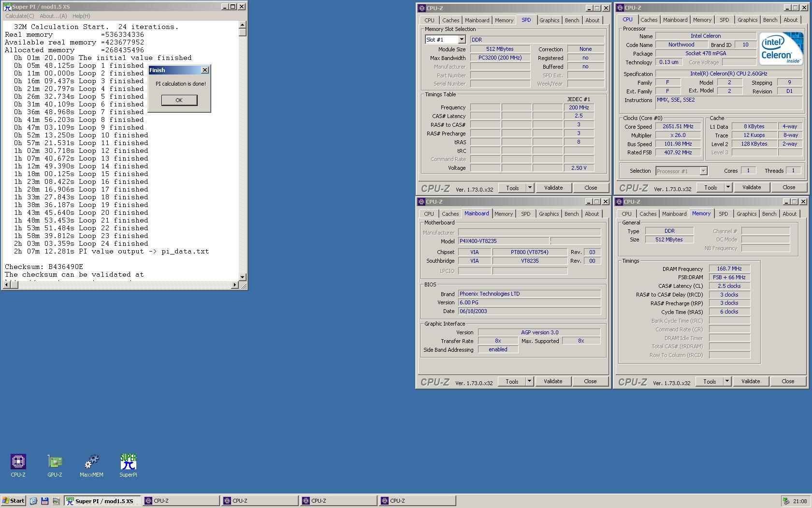Open the Help(H) menu in Super PI

click(x=81, y=16)
